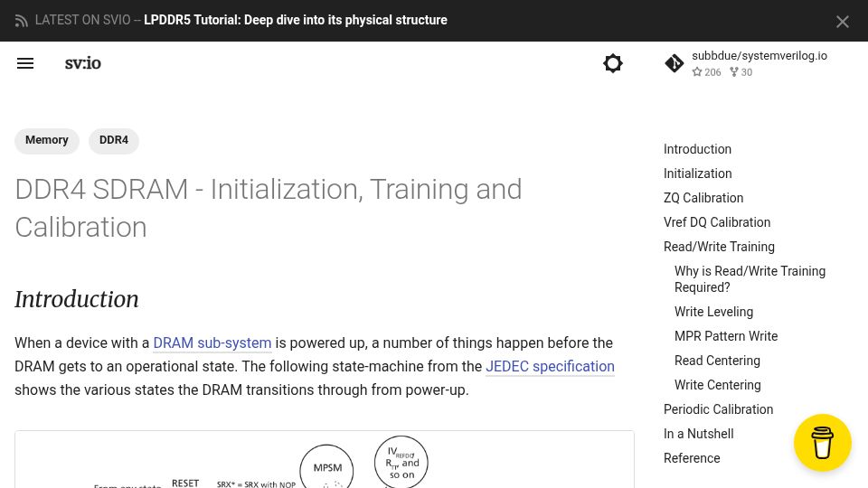This screenshot has width=868, height=488.
Task: Click the state-machine diagram image
Action: (325, 460)
